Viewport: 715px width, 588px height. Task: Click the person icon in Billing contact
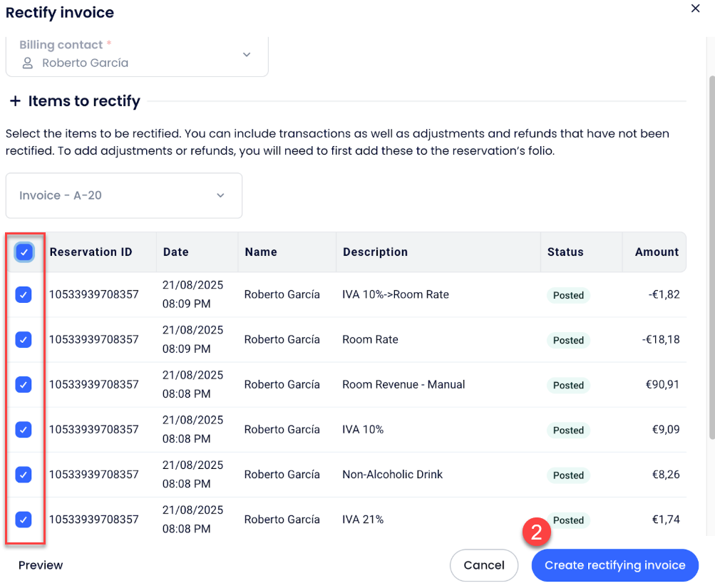[28, 63]
